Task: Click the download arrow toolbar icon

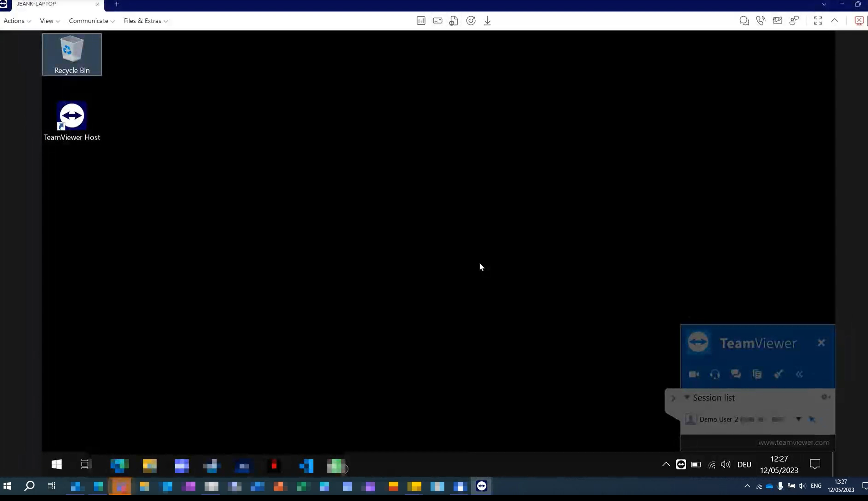Action: click(x=487, y=21)
